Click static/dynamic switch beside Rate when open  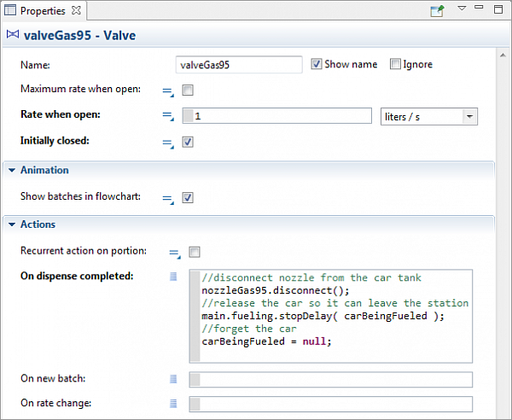tap(168, 116)
